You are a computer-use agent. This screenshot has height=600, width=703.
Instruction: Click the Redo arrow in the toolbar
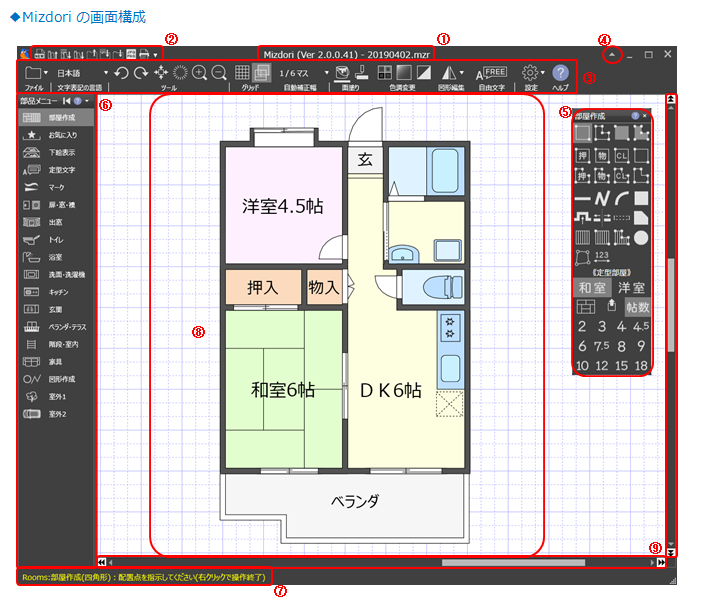(141, 72)
